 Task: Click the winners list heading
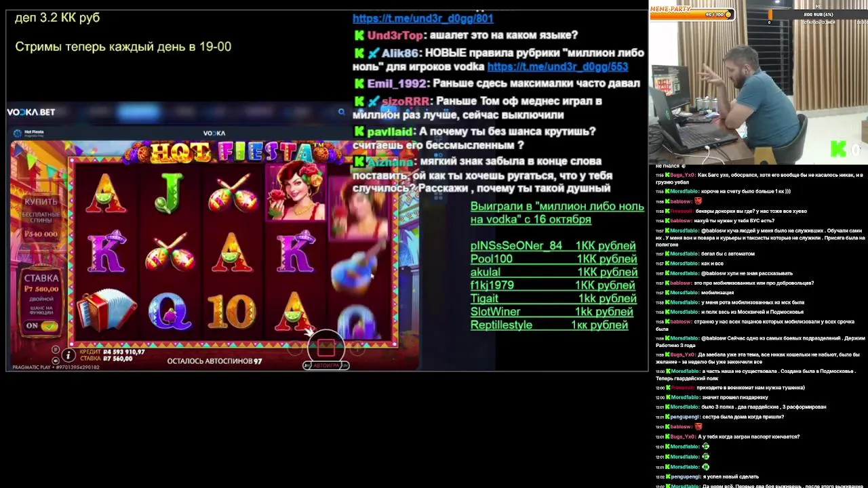pos(557,213)
